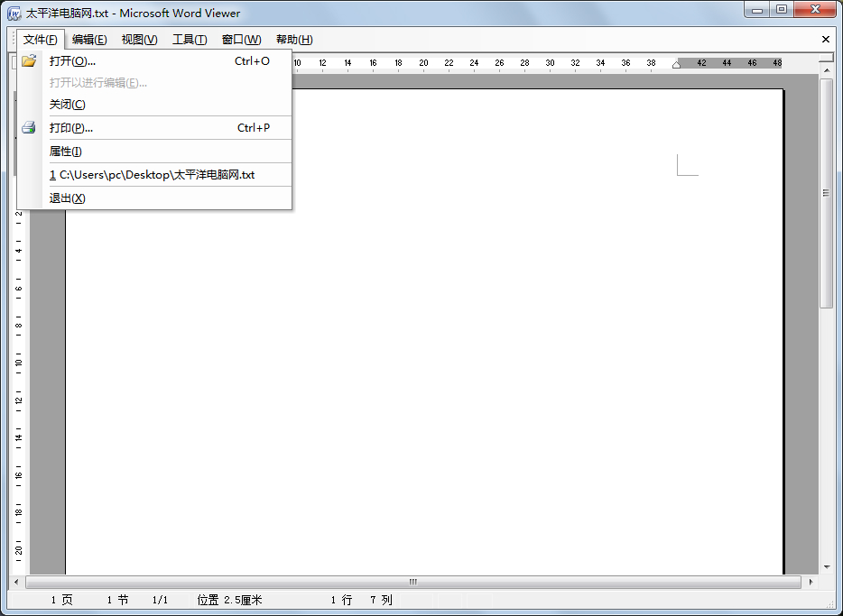Open the 视图(V) menu
The width and height of the screenshot is (843, 616).
[139, 39]
